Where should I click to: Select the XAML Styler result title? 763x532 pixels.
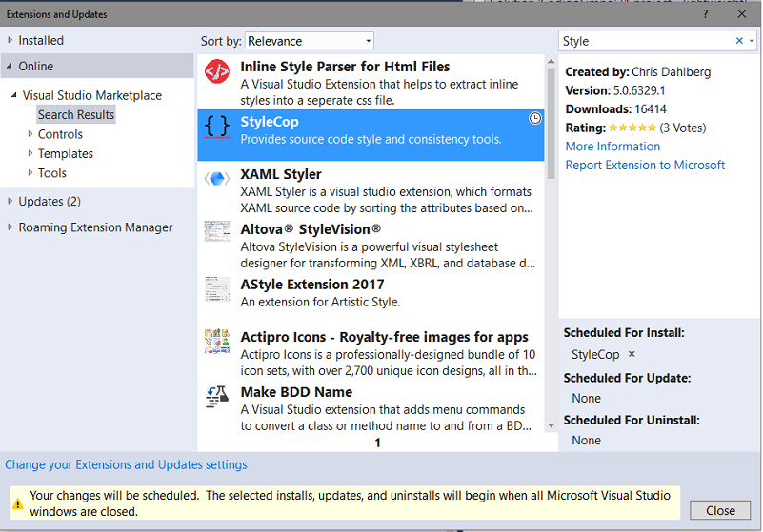click(x=281, y=174)
